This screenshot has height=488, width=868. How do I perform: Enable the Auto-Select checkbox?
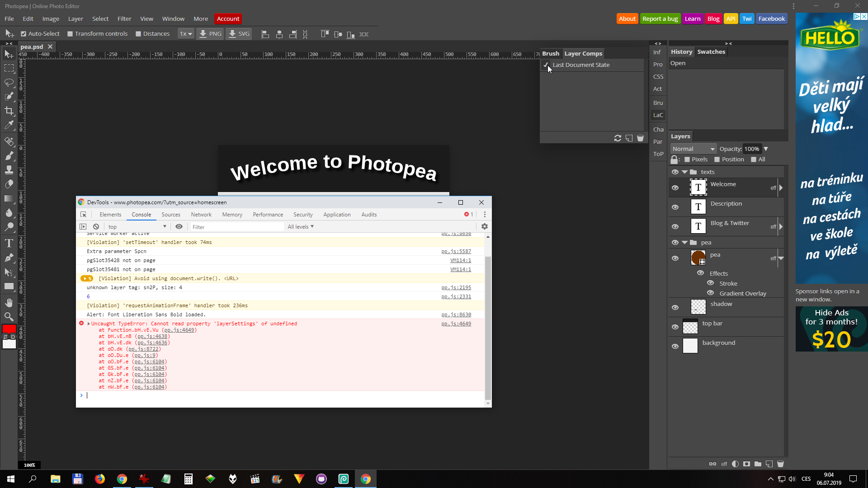(24, 33)
